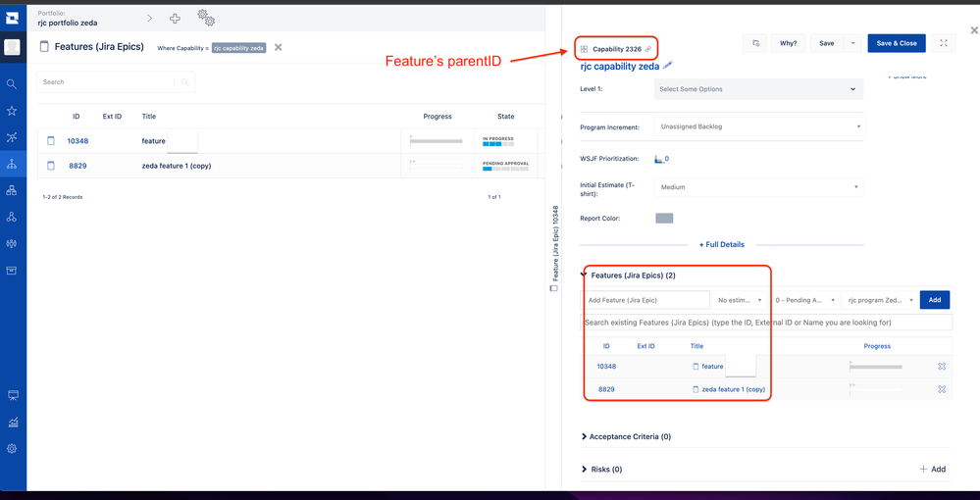Click progress bar for feature 10348 row

click(x=437, y=141)
